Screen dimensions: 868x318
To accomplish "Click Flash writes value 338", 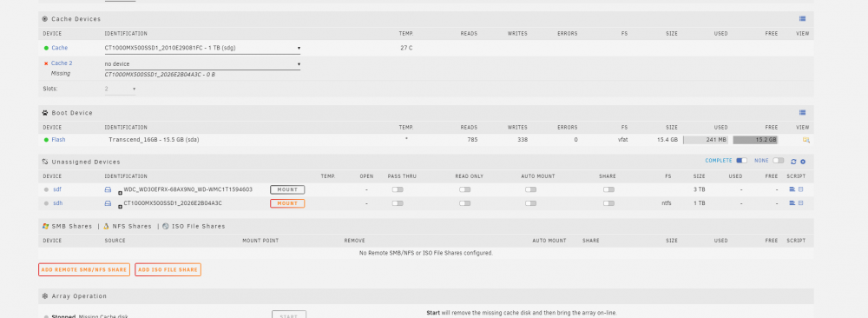I will click(523, 140).
